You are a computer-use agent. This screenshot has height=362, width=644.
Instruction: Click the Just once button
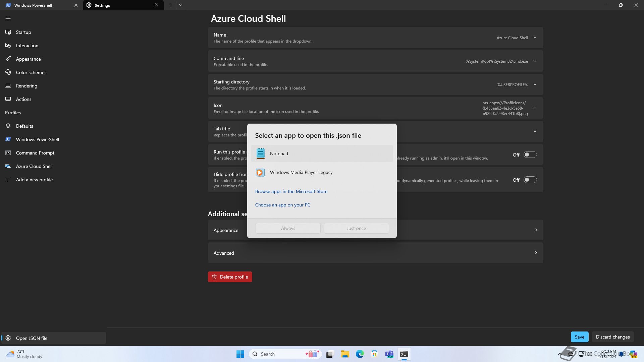coord(356,228)
